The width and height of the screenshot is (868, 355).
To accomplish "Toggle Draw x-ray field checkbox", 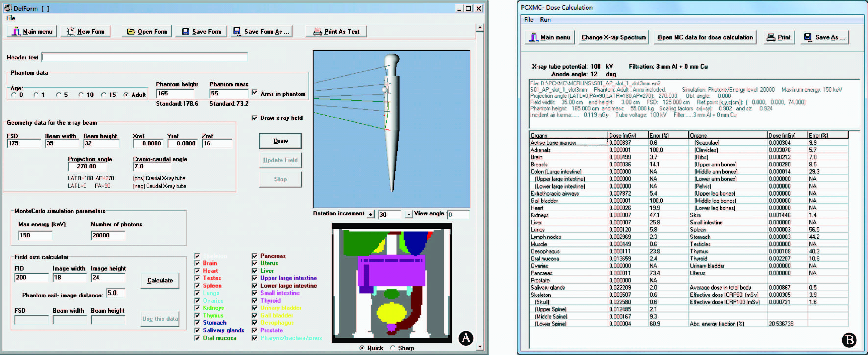I will (x=254, y=118).
